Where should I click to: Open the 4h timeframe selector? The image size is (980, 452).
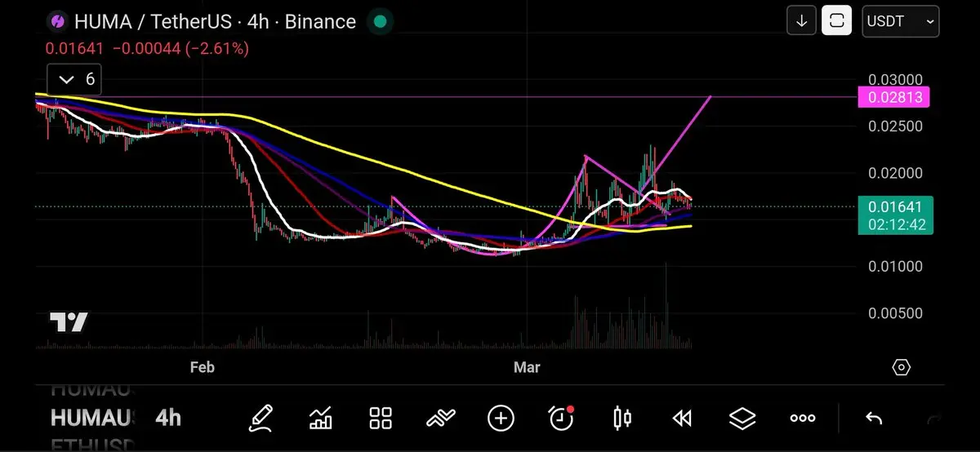168,419
